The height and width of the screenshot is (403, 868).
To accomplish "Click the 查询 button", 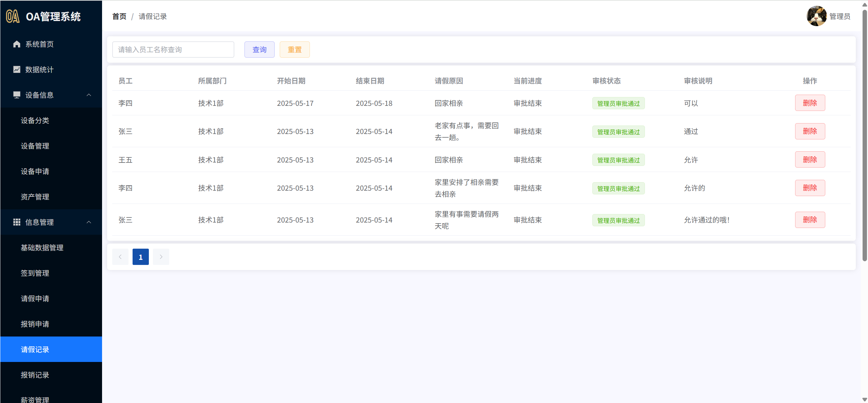I will (x=259, y=50).
